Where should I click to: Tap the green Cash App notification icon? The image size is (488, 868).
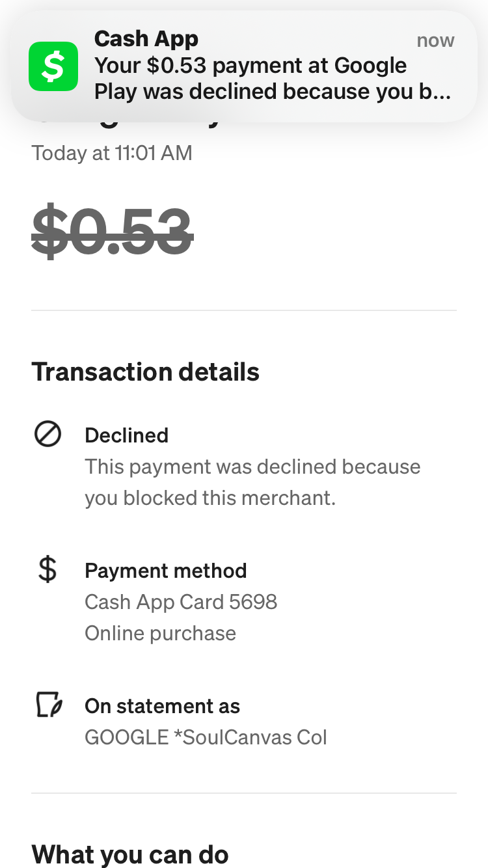[53, 66]
